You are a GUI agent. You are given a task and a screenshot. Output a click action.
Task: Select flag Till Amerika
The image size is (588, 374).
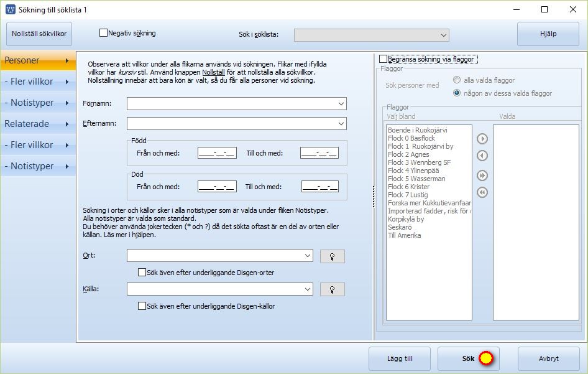coord(404,235)
